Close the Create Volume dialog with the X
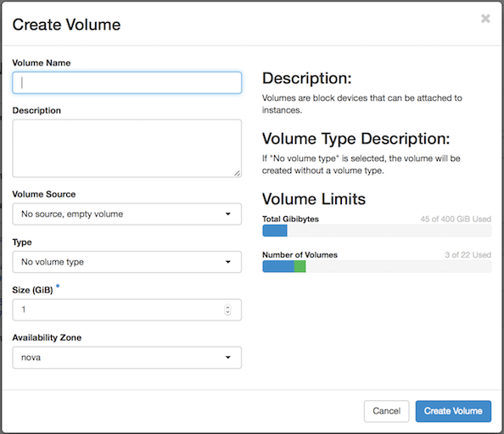The width and height of the screenshot is (504, 434). [485, 19]
